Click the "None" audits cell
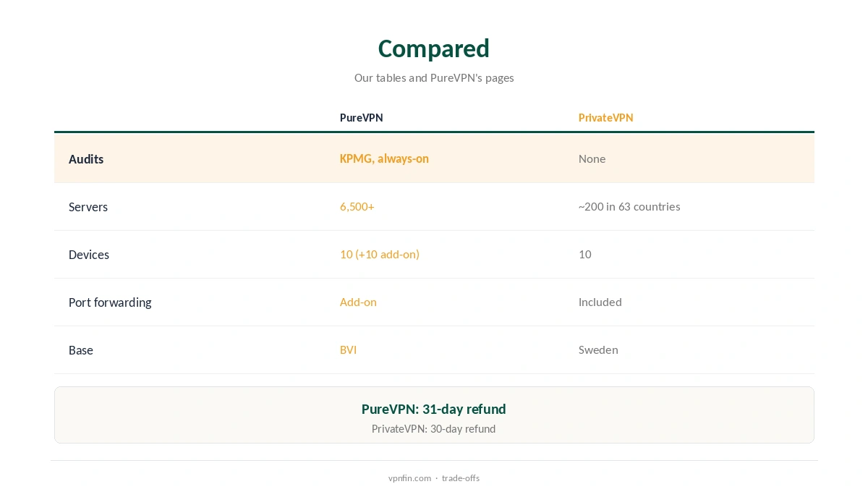868x492 pixels. pyautogui.click(x=592, y=158)
